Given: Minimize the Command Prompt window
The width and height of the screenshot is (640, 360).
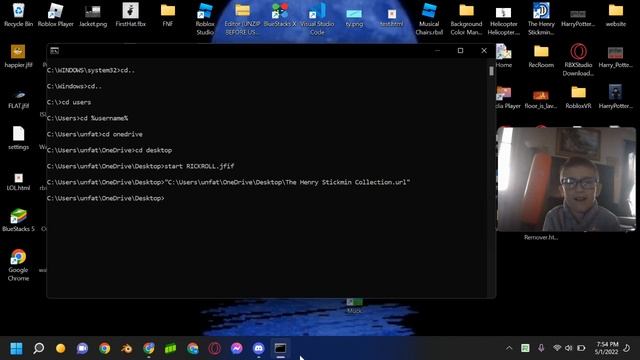Looking at the screenshot, I should click(438, 51).
